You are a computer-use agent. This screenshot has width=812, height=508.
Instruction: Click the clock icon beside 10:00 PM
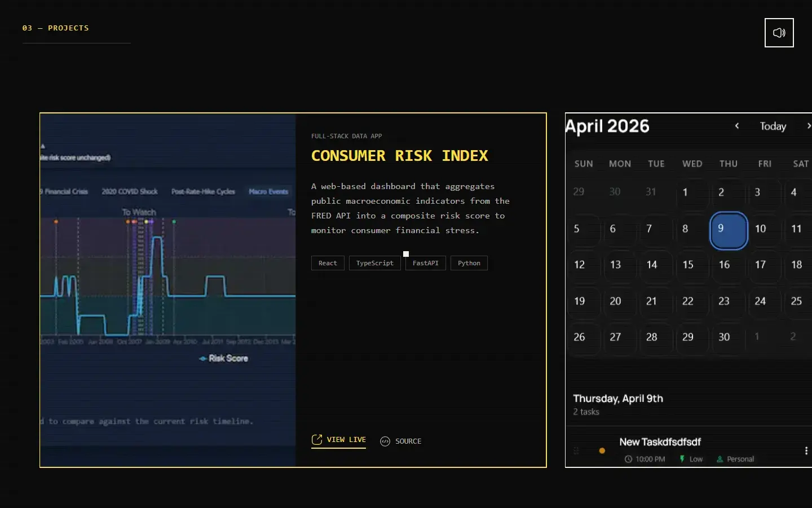(x=628, y=459)
